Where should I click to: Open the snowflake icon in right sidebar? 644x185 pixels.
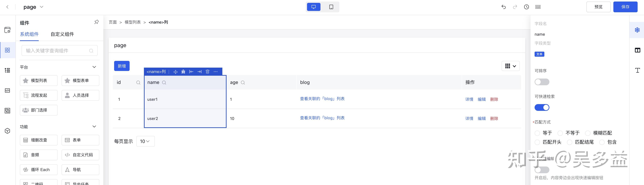(x=637, y=30)
